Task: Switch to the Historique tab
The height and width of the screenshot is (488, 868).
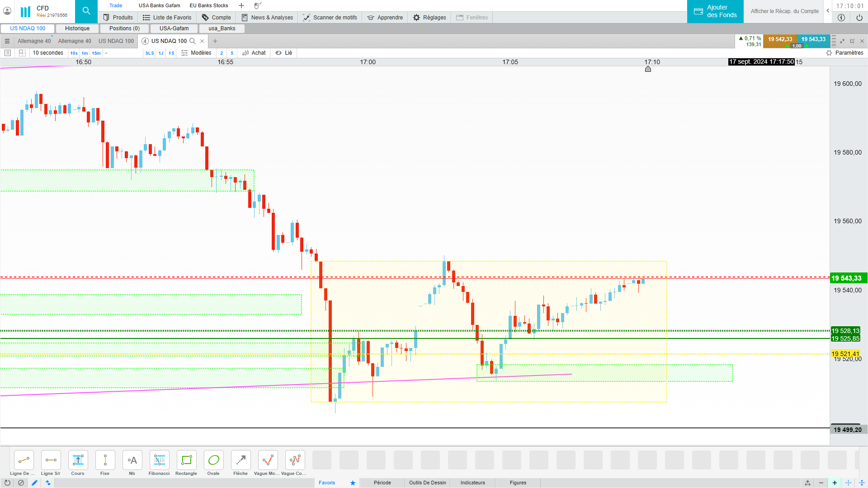Action: [x=77, y=28]
